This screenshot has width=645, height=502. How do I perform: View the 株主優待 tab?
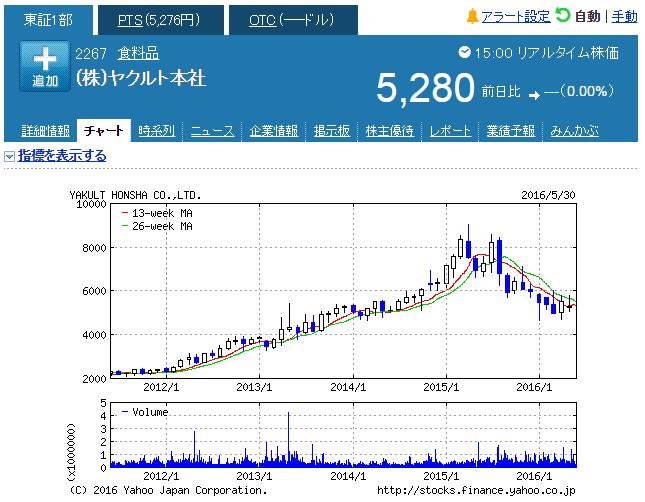tap(390, 131)
